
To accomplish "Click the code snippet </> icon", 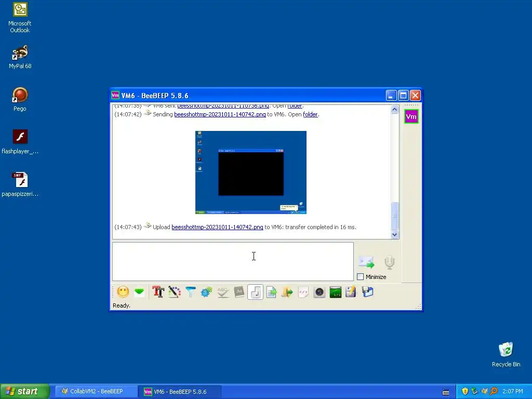I will tap(303, 292).
